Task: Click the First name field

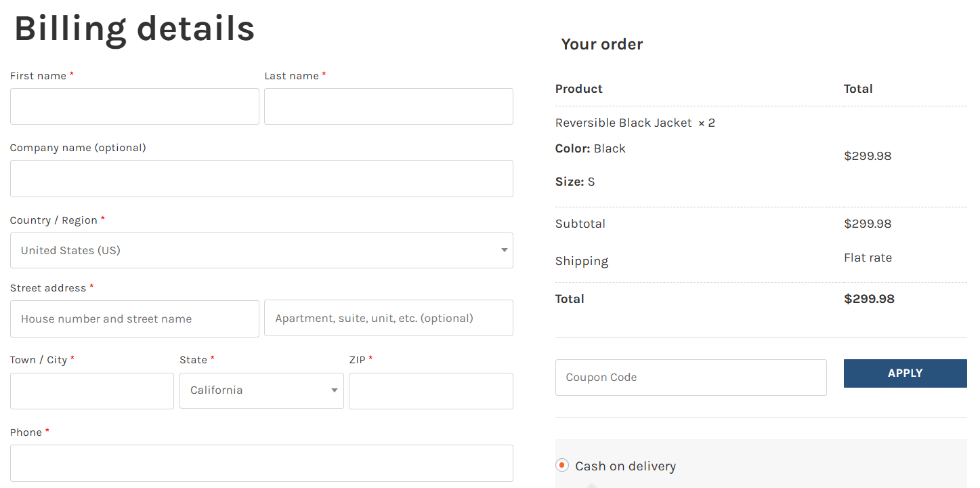Action: [134, 106]
